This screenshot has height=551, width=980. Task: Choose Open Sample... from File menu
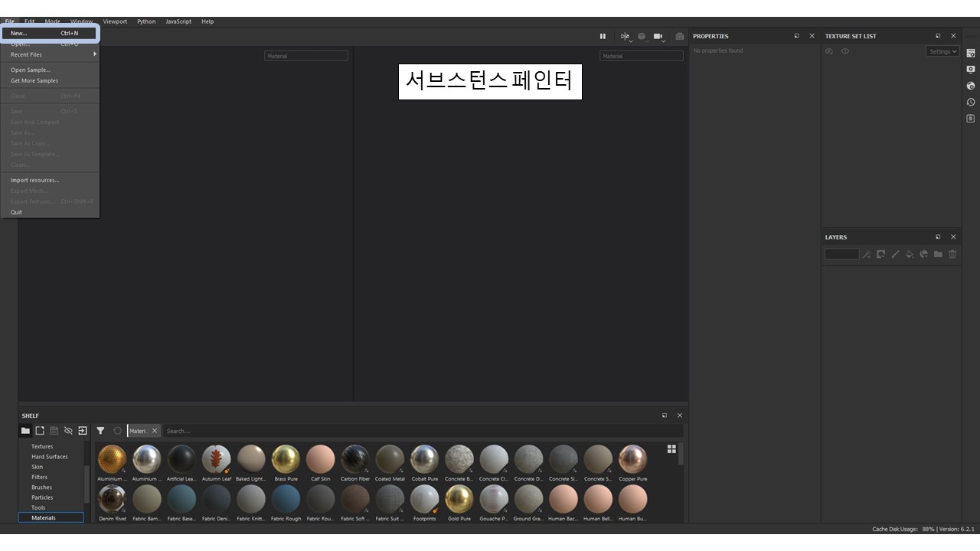pos(51,70)
